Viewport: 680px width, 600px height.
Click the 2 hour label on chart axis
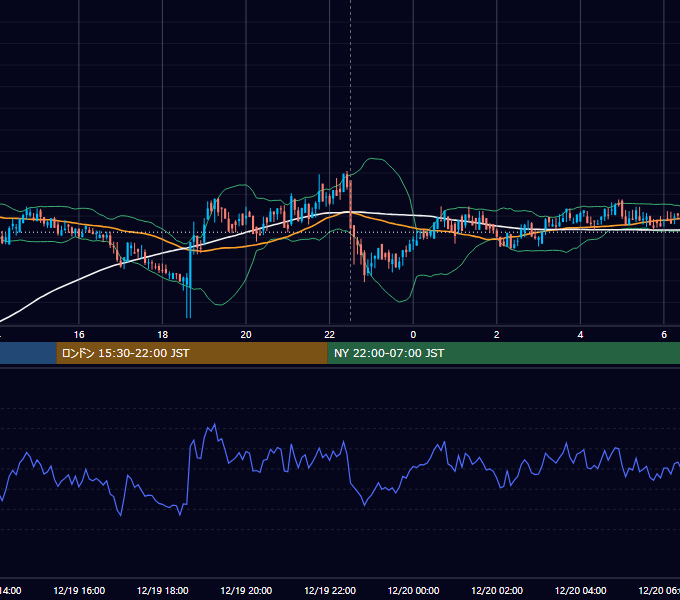[497, 335]
